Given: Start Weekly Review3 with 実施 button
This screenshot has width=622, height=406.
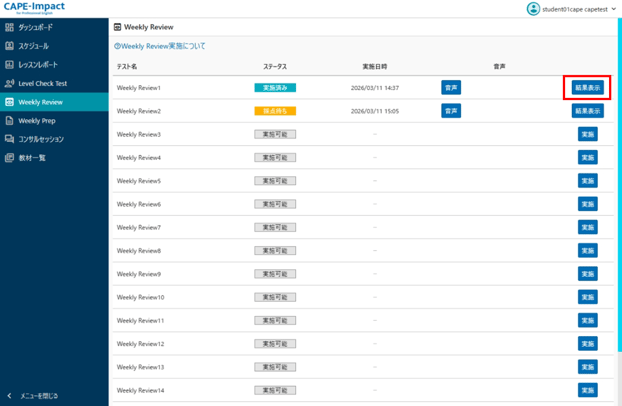Looking at the screenshot, I should point(588,134).
